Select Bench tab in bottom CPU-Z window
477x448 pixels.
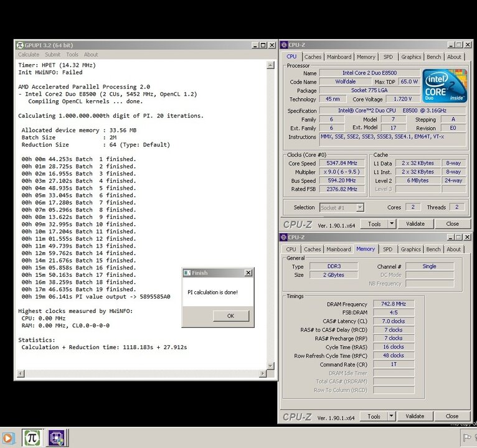pos(433,250)
